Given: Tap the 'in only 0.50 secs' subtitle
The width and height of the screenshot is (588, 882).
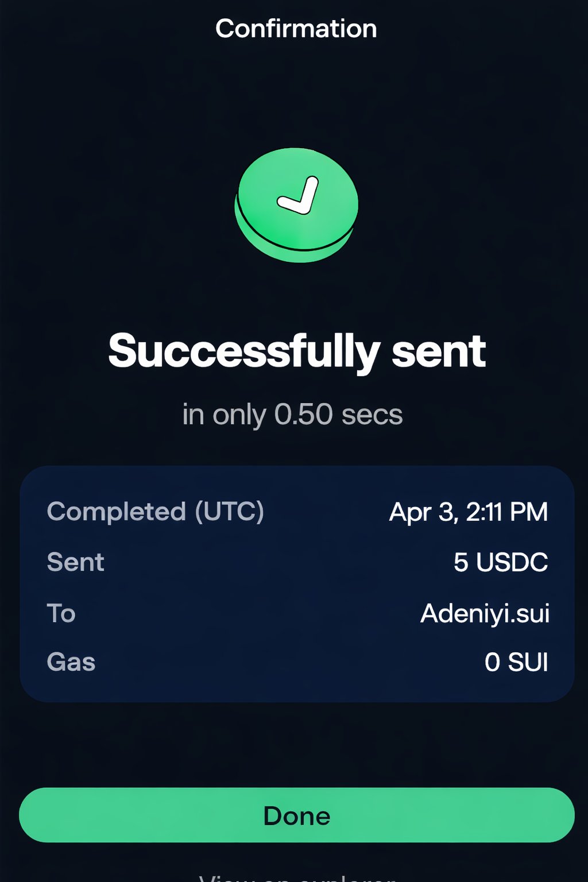Looking at the screenshot, I should point(293,415).
